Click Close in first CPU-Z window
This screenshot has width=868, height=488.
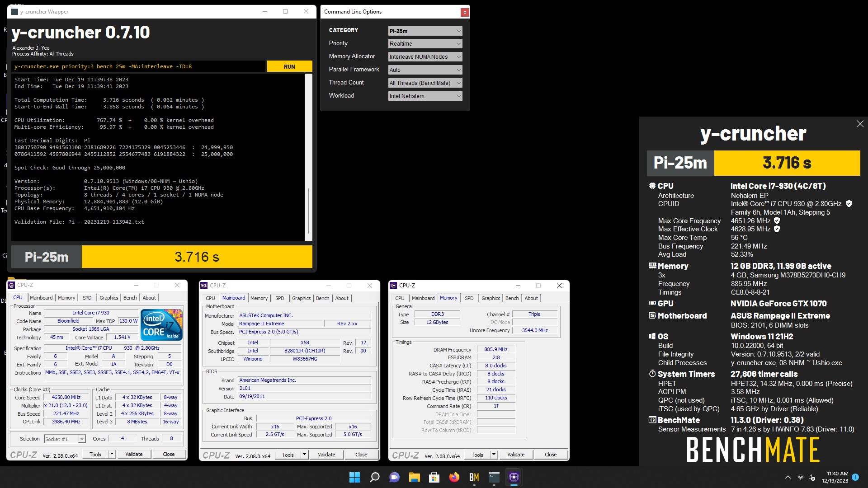point(169,454)
